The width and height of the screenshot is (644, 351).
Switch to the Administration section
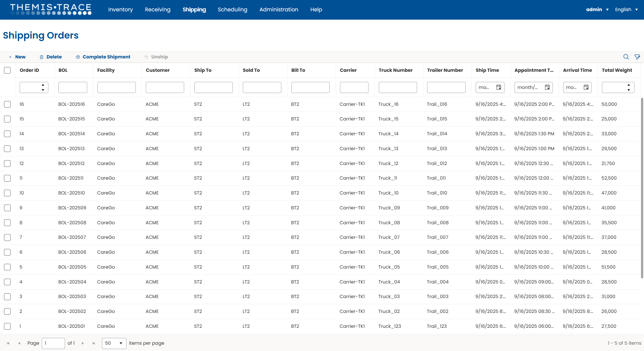coord(279,10)
